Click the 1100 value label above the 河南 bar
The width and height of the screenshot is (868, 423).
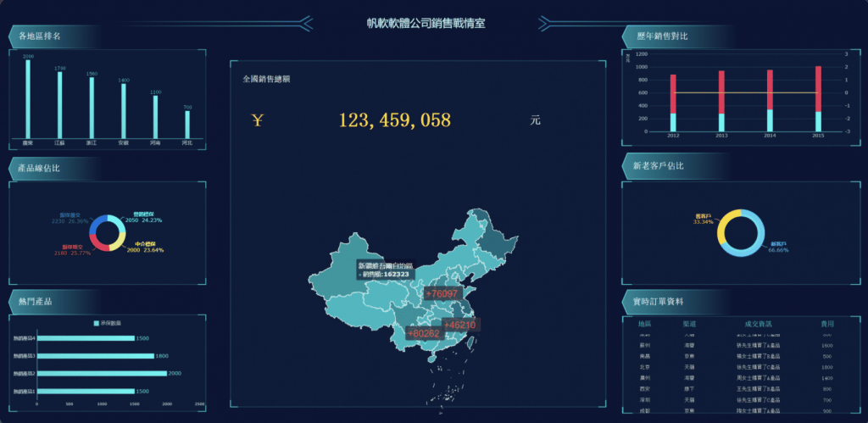[156, 92]
